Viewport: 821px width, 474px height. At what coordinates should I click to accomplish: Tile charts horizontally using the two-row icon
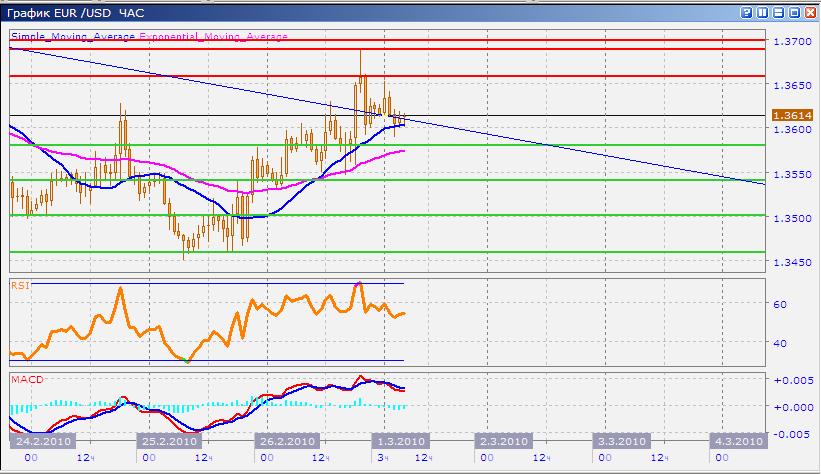click(779, 13)
